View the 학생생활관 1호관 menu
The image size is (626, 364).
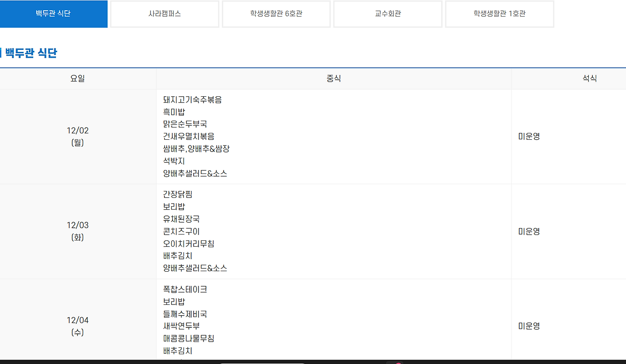pyautogui.click(x=499, y=14)
